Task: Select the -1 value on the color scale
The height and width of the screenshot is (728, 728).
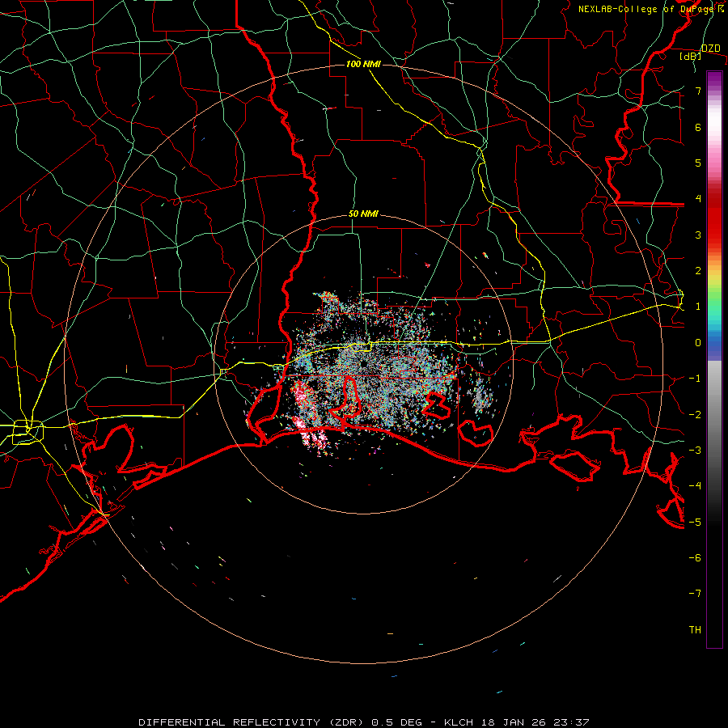Action: [695, 379]
